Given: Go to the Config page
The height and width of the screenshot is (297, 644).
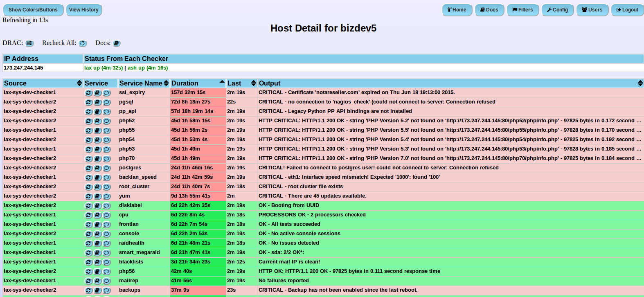Looking at the screenshot, I should point(557,10).
